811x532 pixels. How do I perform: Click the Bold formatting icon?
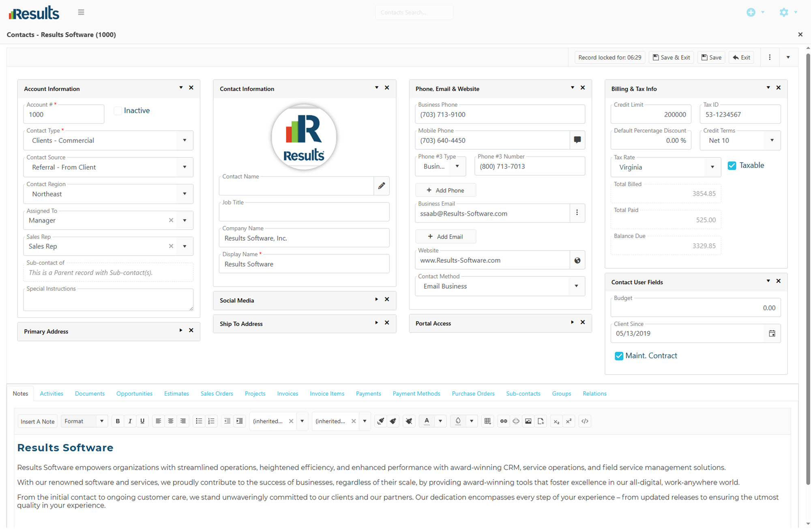pyautogui.click(x=118, y=421)
